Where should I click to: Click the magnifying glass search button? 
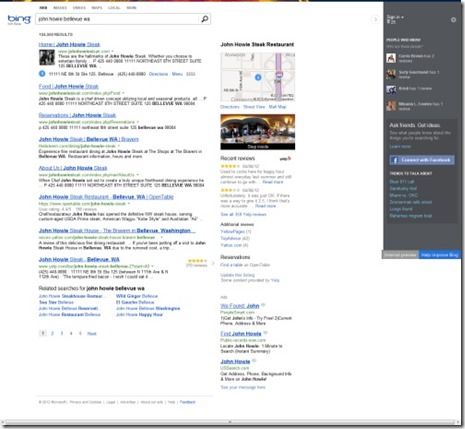tap(205, 19)
